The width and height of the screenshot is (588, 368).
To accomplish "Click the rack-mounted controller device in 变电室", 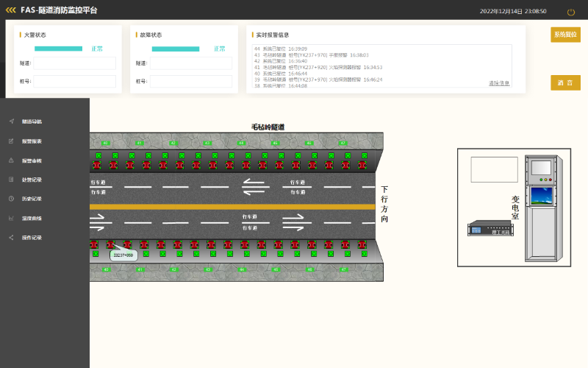I will point(490,229).
